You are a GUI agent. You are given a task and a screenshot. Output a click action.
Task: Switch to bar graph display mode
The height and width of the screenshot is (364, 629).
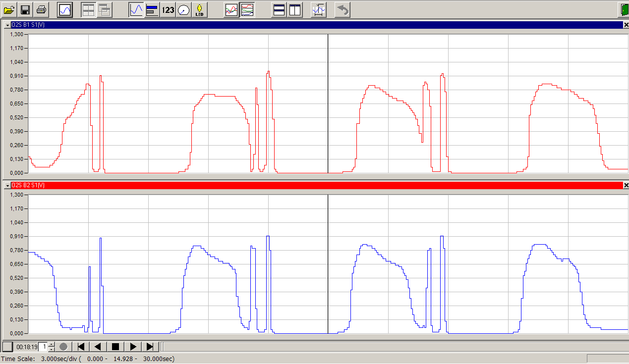coord(152,9)
